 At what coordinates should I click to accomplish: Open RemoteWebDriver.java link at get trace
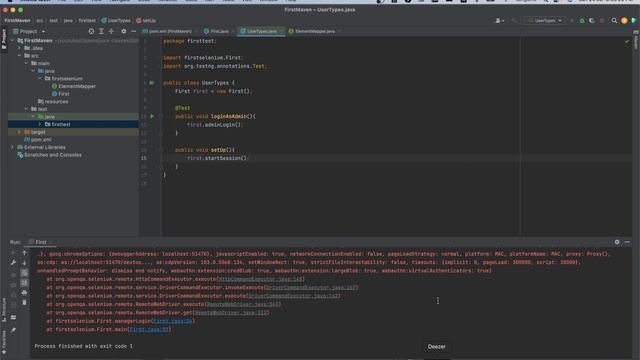point(231,313)
